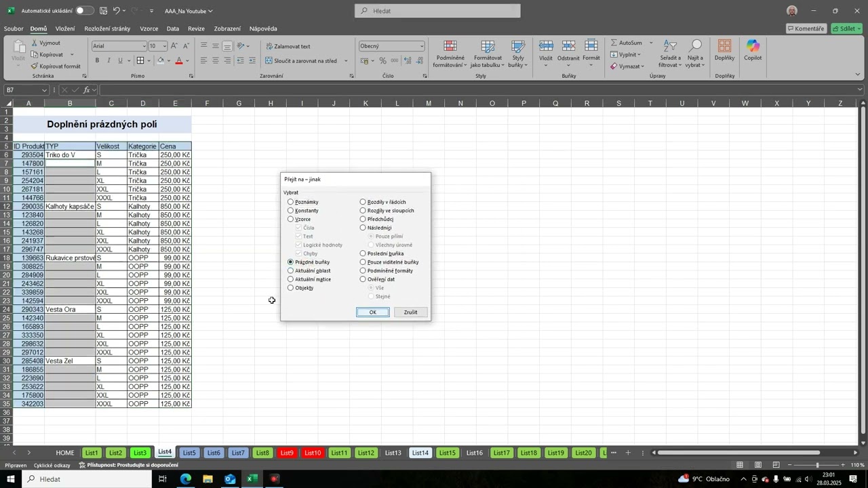The height and width of the screenshot is (488, 868).
Task: Open the Najít a vybrat menu
Action: tap(695, 54)
